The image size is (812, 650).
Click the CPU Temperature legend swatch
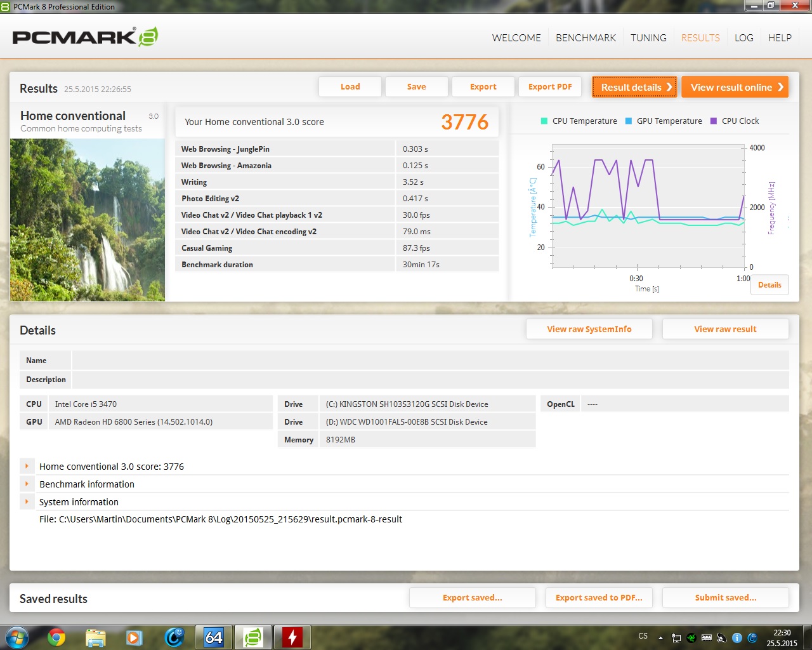click(544, 121)
